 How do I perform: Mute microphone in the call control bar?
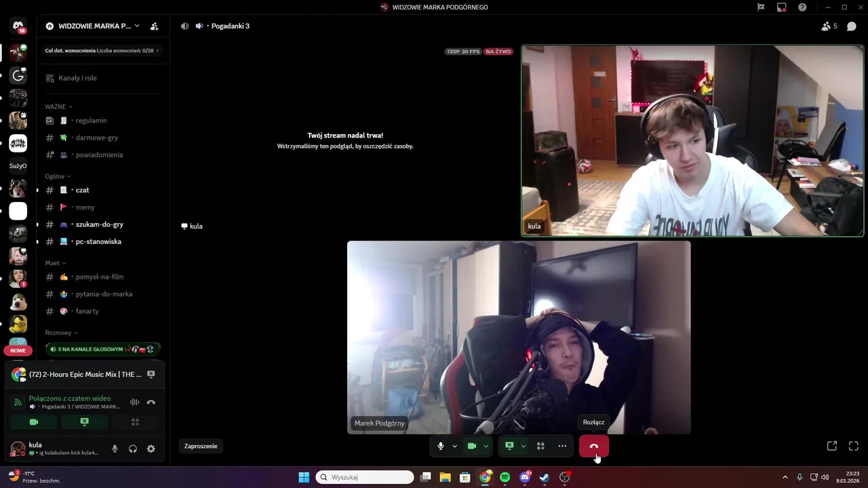(x=441, y=446)
